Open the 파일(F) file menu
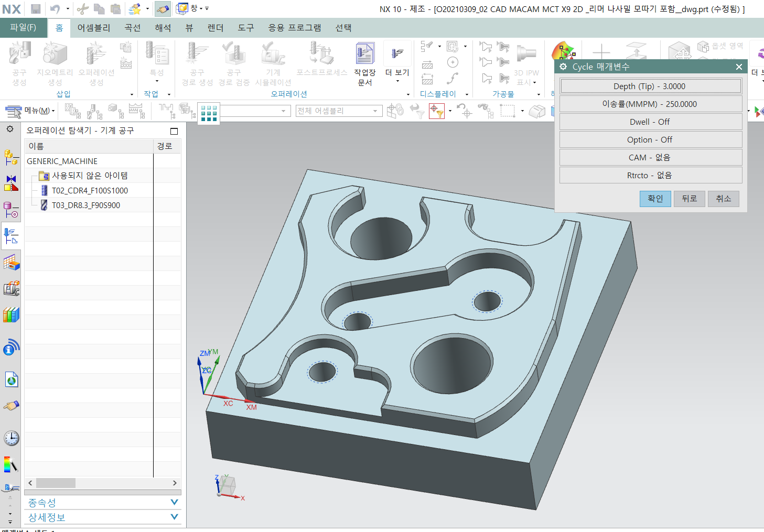Viewport: 764px width, 532px height. pos(23,27)
